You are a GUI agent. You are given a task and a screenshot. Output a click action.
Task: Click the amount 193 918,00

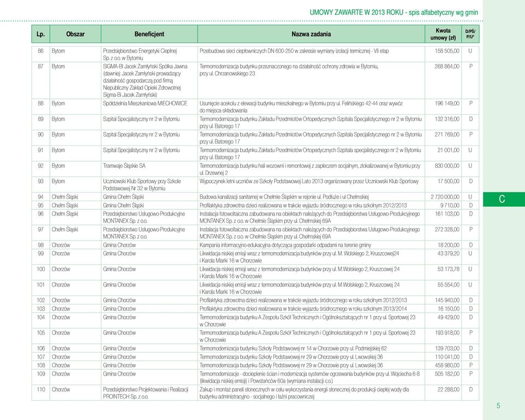pos(447,332)
